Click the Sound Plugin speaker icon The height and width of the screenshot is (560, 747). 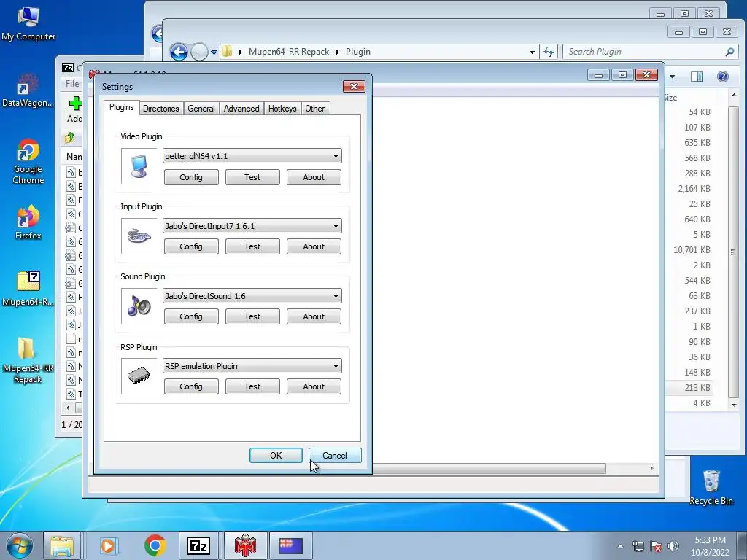click(x=139, y=306)
